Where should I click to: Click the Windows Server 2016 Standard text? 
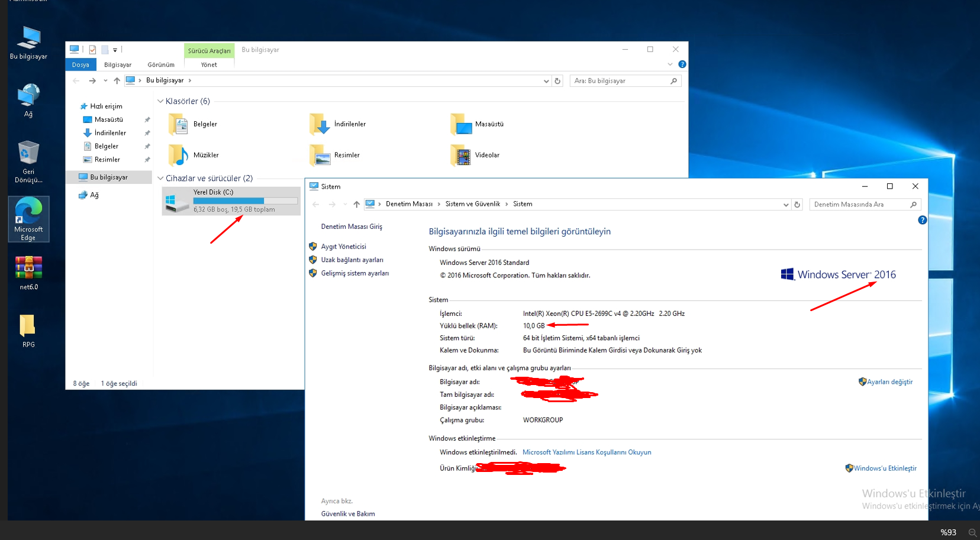click(x=484, y=263)
